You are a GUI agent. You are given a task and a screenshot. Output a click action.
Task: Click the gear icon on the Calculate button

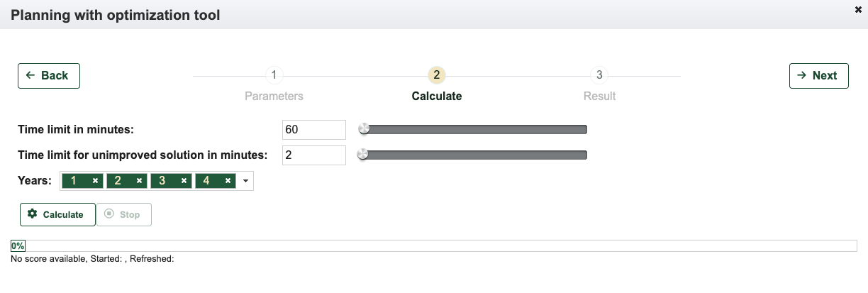tap(32, 214)
